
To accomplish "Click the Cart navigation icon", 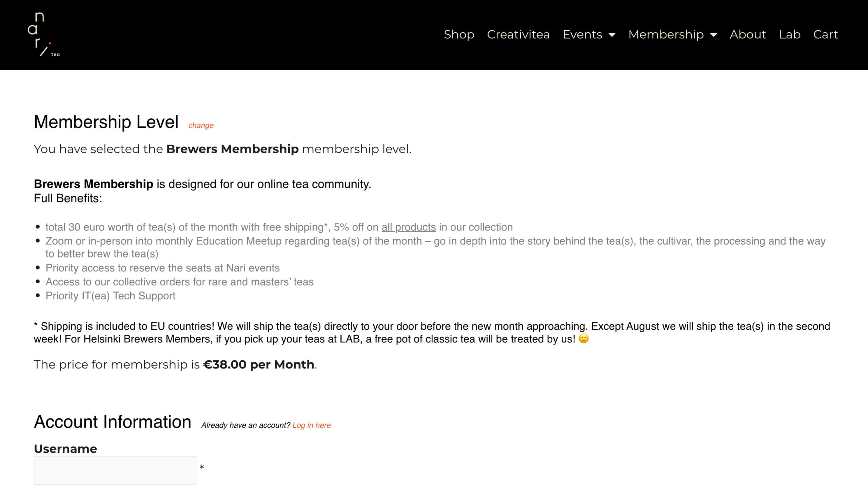I will pos(826,34).
